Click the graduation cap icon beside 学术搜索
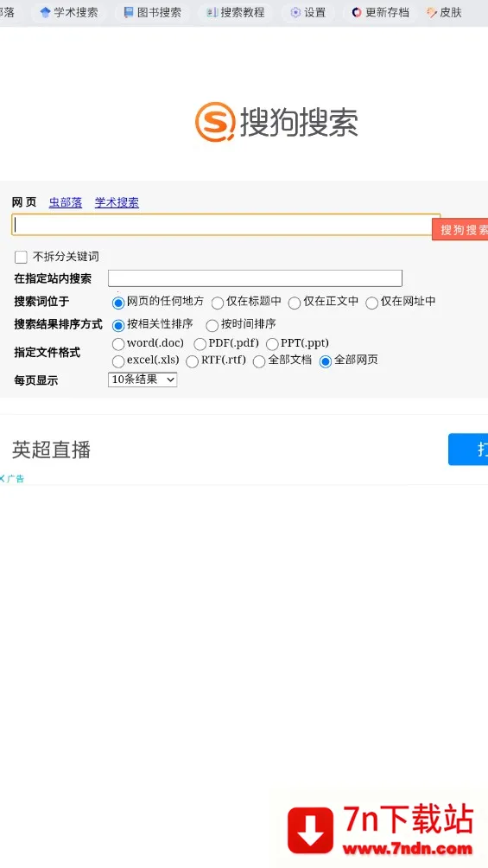Viewport: 488px width, 868px height. pyautogui.click(x=46, y=12)
